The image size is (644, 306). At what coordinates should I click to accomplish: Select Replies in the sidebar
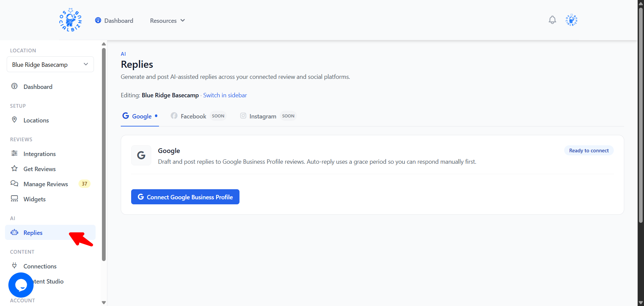point(50,233)
